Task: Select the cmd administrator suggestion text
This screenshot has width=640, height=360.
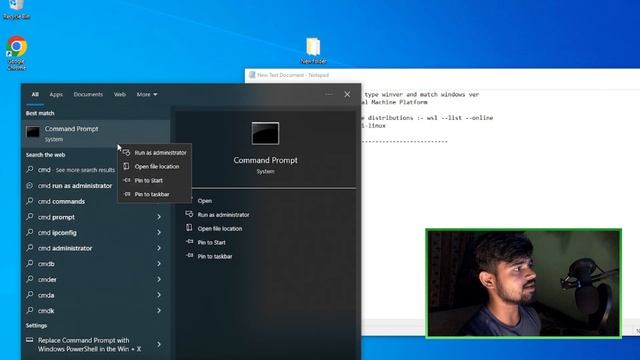Action: (x=65, y=248)
